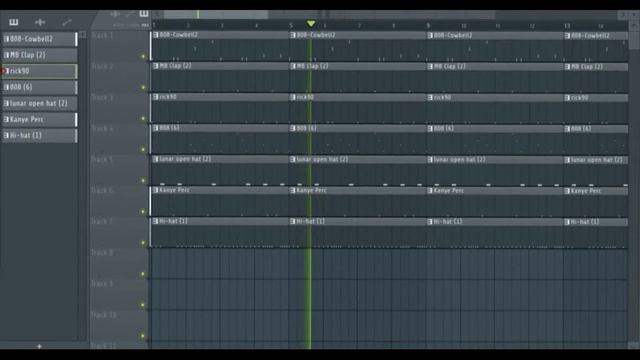Click the pattern icon beside Kanye Perc in the picker
The height and width of the screenshot is (360, 640).
point(6,119)
